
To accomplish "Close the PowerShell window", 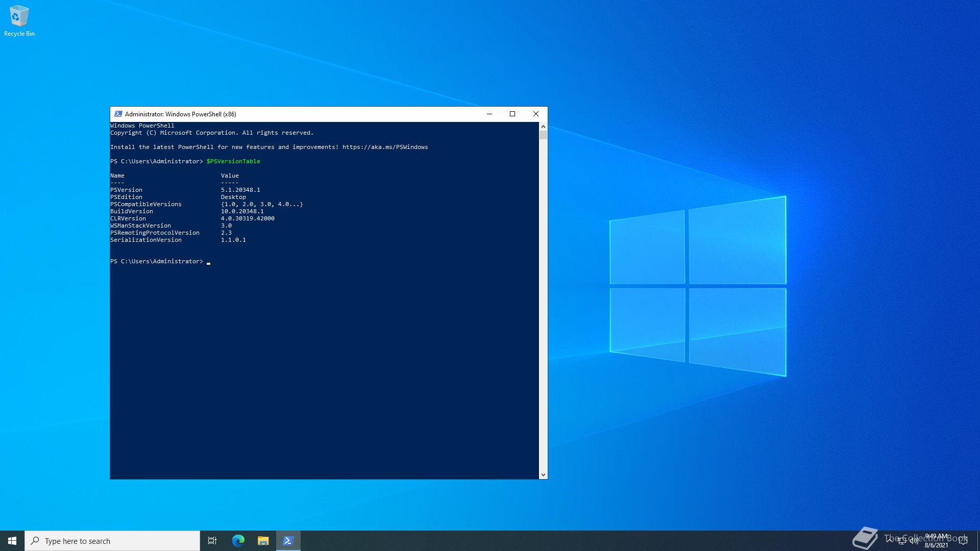I will pos(536,114).
